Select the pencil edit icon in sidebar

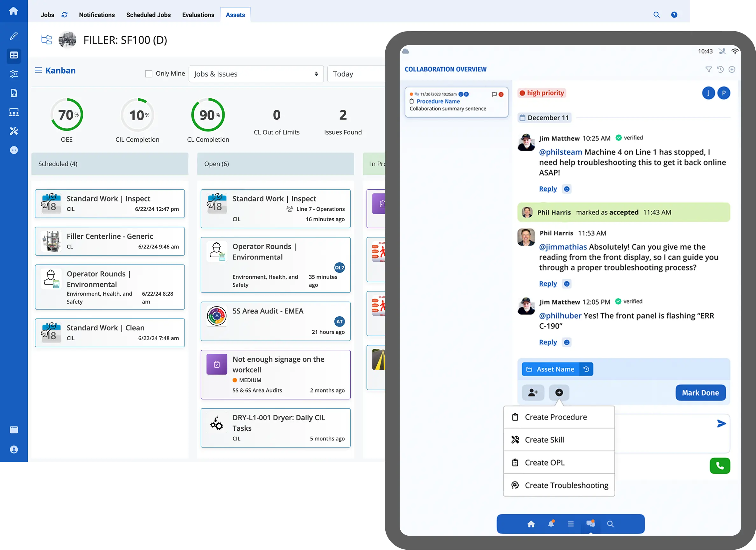coord(14,36)
